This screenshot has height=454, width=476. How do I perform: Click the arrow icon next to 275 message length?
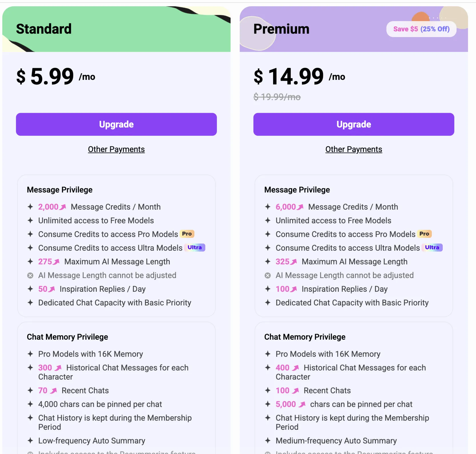pos(57,262)
